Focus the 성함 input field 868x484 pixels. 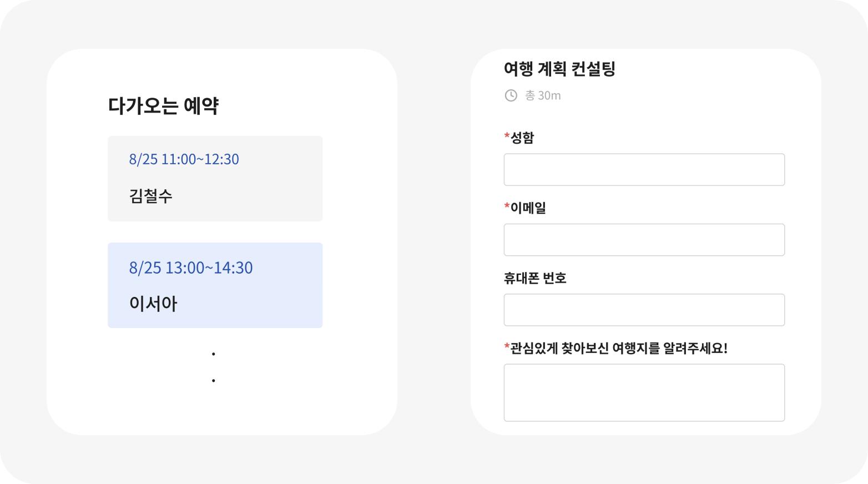tap(644, 170)
